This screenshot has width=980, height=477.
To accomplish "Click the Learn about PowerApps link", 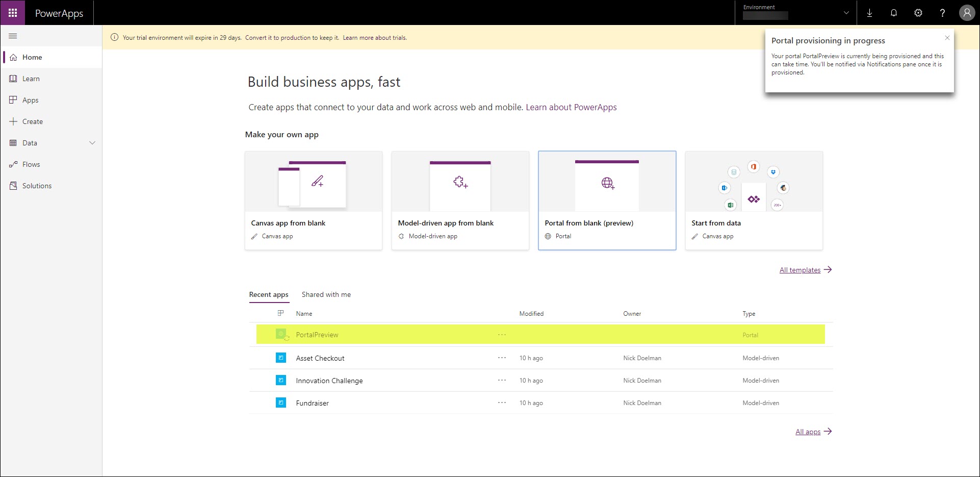I will click(571, 107).
